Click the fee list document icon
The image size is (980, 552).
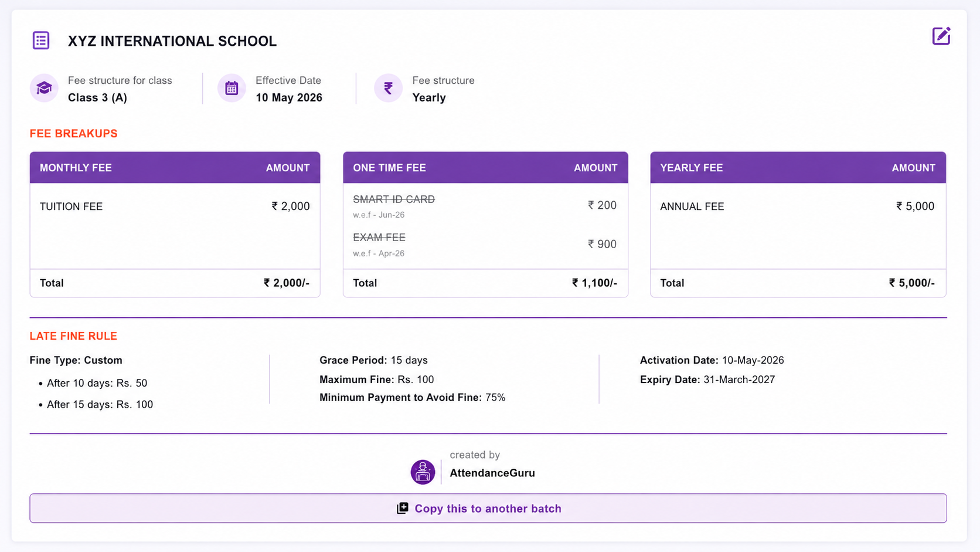click(41, 40)
